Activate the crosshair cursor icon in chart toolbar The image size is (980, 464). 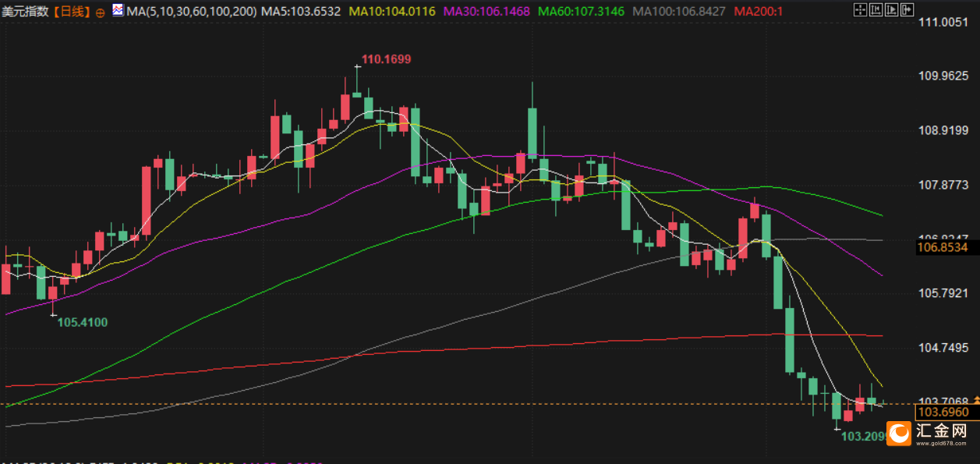860,10
